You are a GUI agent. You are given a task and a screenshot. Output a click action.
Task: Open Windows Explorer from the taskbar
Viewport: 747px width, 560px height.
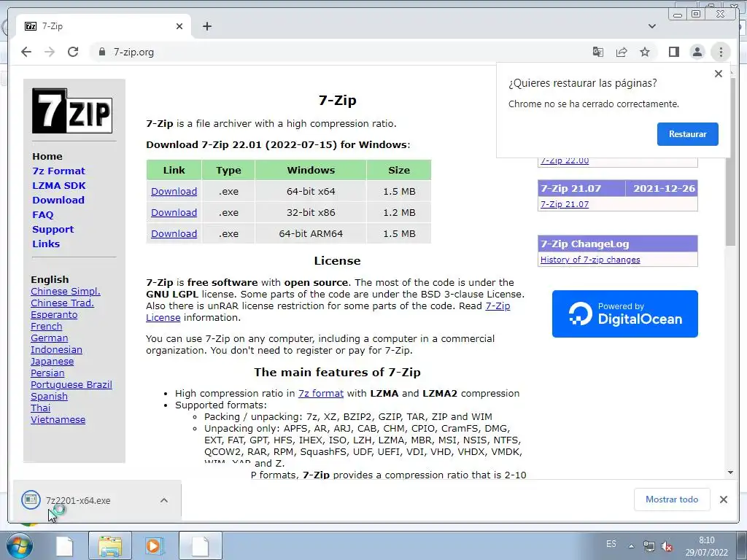click(110, 545)
